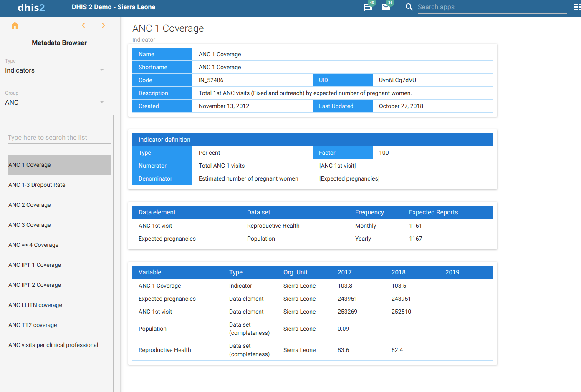Open the apps grid menu icon
Image resolution: width=581 pixels, height=392 pixels.
click(577, 7)
